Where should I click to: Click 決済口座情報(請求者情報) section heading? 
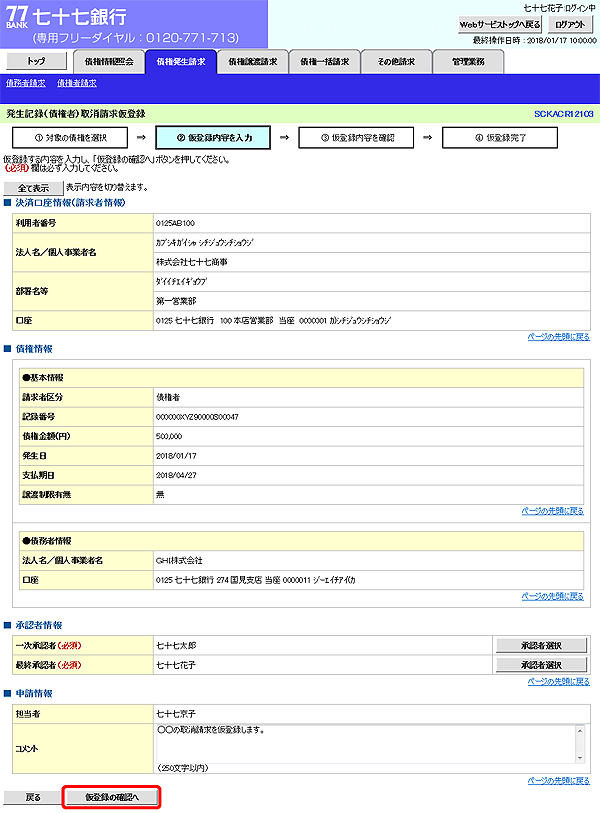pyautogui.click(x=70, y=203)
